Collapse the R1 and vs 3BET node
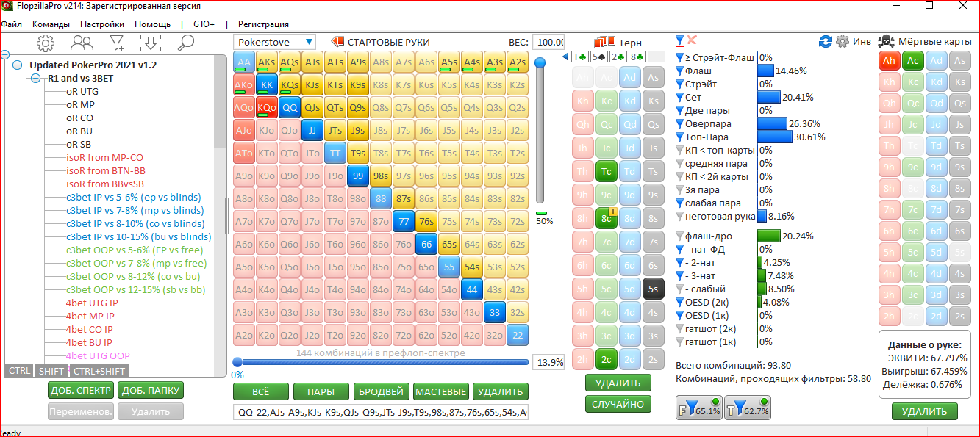 point(35,78)
